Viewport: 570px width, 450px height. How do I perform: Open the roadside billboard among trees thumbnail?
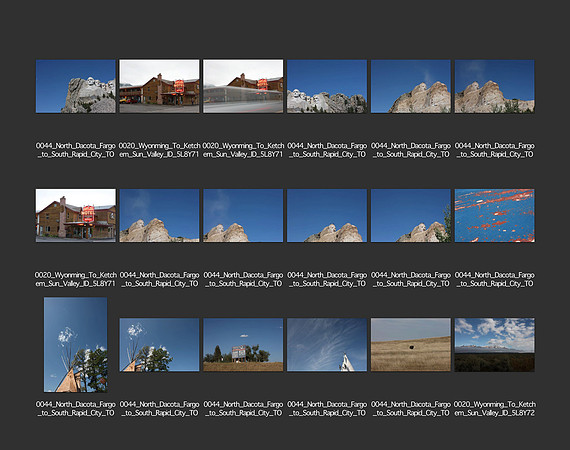coord(243,345)
